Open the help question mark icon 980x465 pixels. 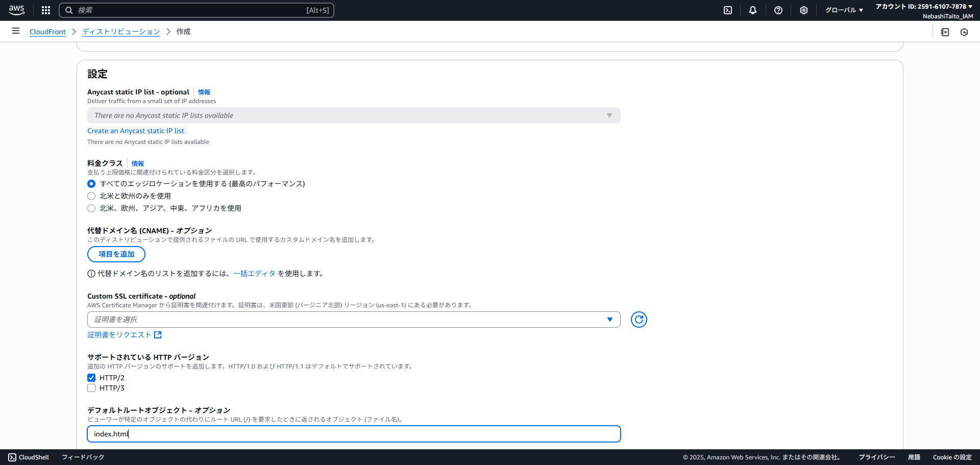[778, 10]
